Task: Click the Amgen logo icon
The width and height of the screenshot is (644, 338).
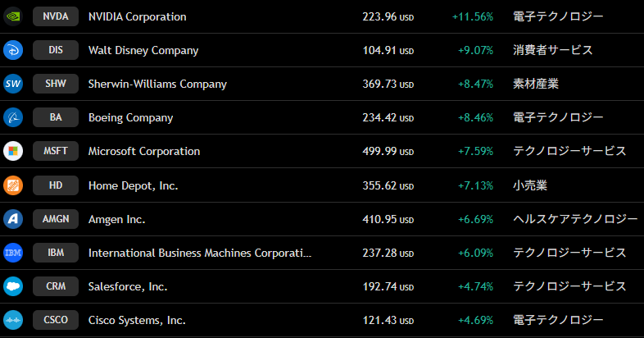Action: pyautogui.click(x=13, y=219)
